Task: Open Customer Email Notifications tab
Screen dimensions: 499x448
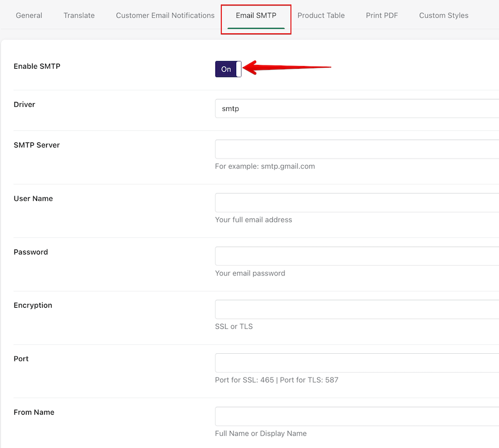Action: 165,16
